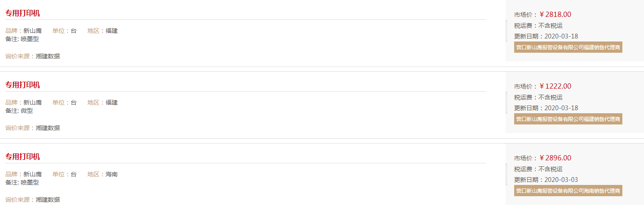The width and height of the screenshot is (644, 207).
Task: Click the supplier badge under the ¥2818.00 price
Action: point(568,47)
